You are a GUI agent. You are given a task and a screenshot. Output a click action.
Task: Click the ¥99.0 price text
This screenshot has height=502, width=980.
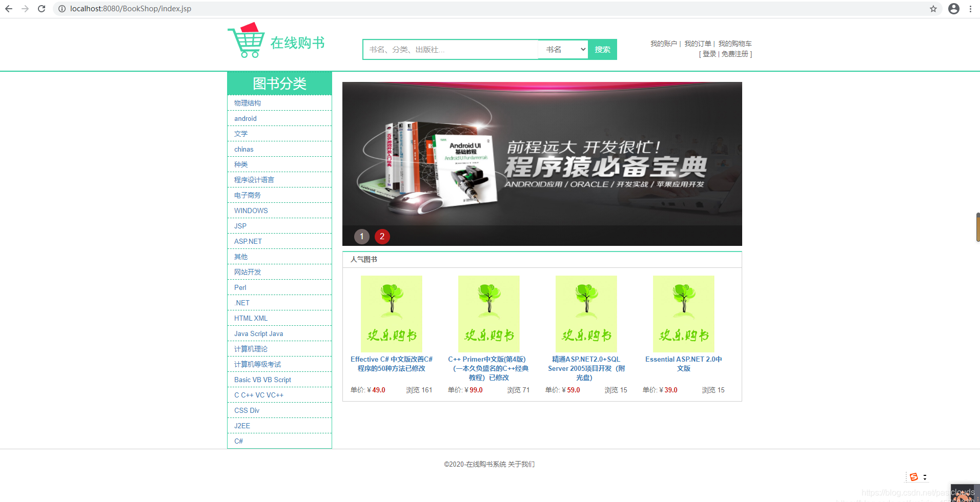point(474,390)
